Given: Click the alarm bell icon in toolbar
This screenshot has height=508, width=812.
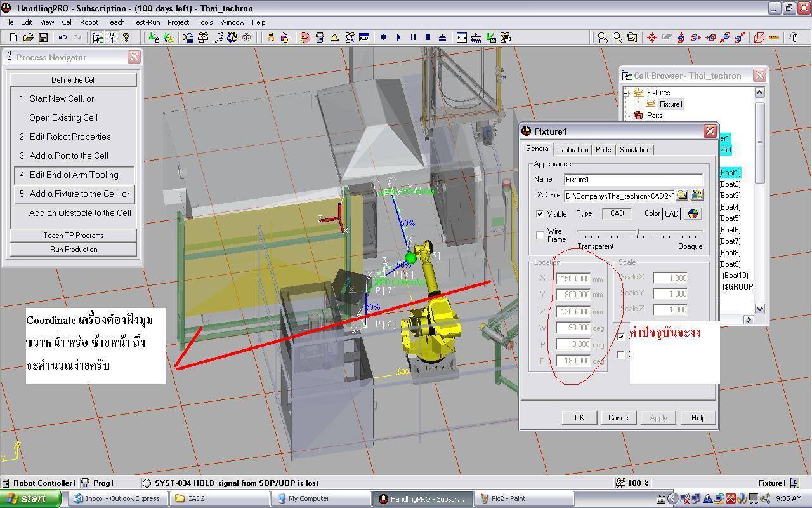Looking at the screenshot, I should (x=334, y=37).
